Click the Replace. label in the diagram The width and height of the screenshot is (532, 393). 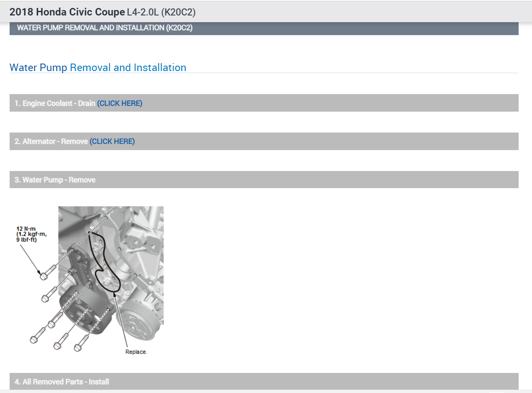point(136,352)
